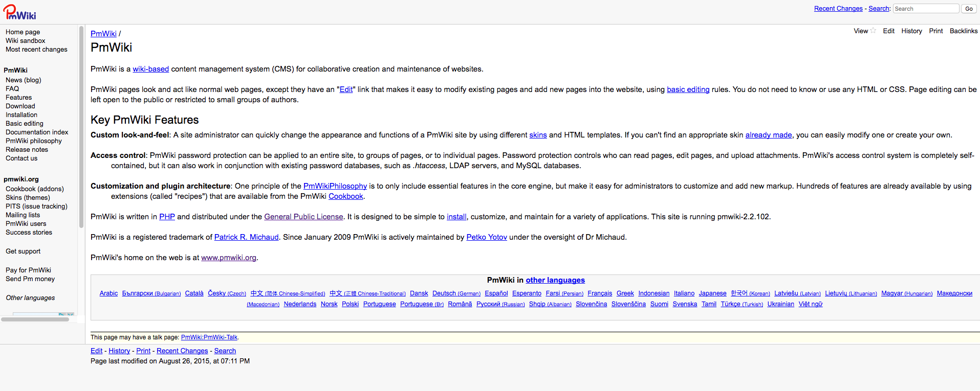Viewport: 980px width, 391px height.
Task: Click the Search link in header
Action: tap(879, 9)
